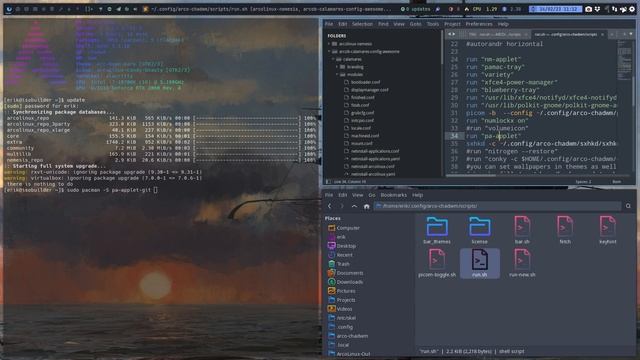Expand the arcolinux-nemesis folder in sidebar
This screenshot has width=640, height=360.
[x=329, y=44]
